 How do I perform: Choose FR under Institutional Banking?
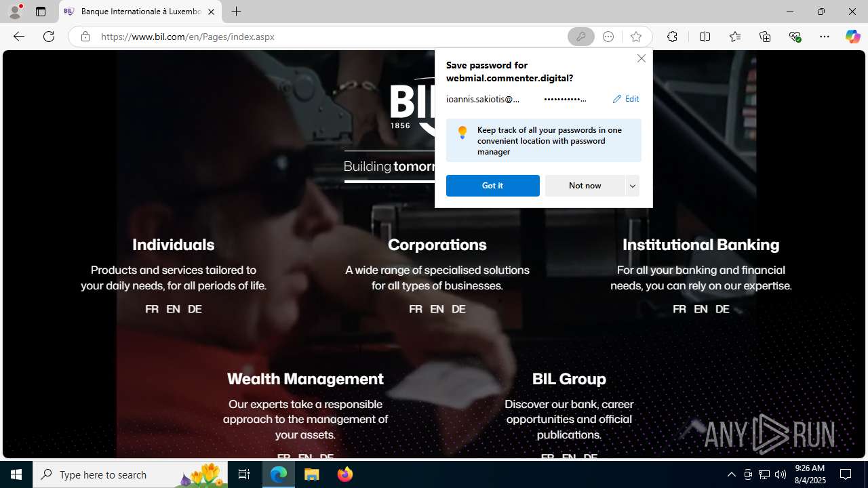[679, 309]
